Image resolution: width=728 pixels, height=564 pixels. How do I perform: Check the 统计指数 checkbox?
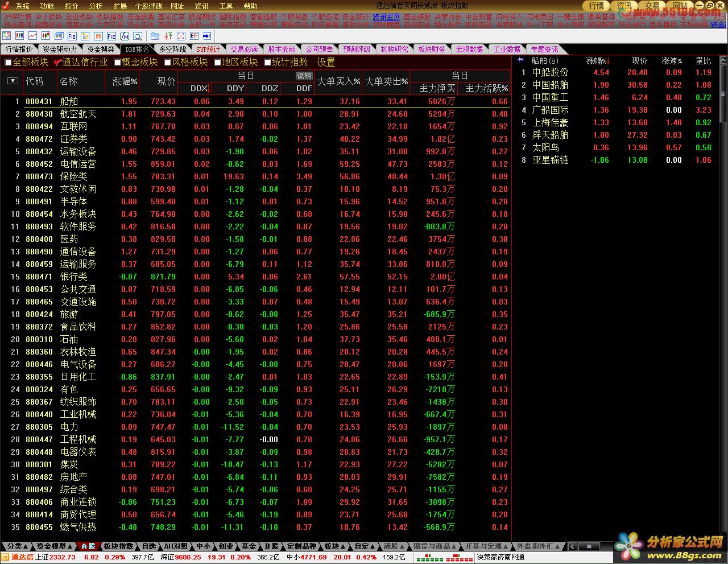pos(267,62)
